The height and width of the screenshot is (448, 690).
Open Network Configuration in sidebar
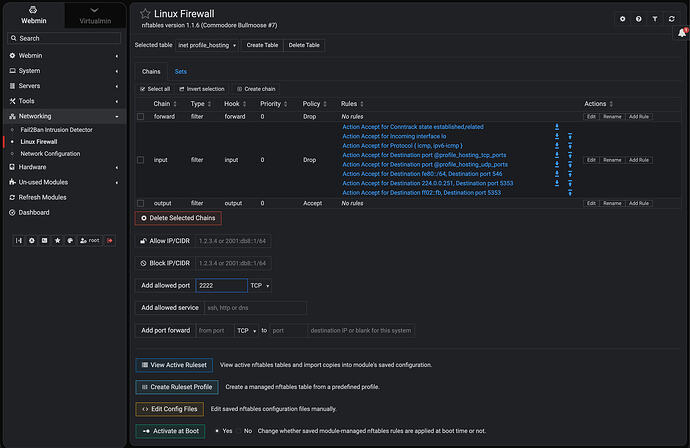50,154
